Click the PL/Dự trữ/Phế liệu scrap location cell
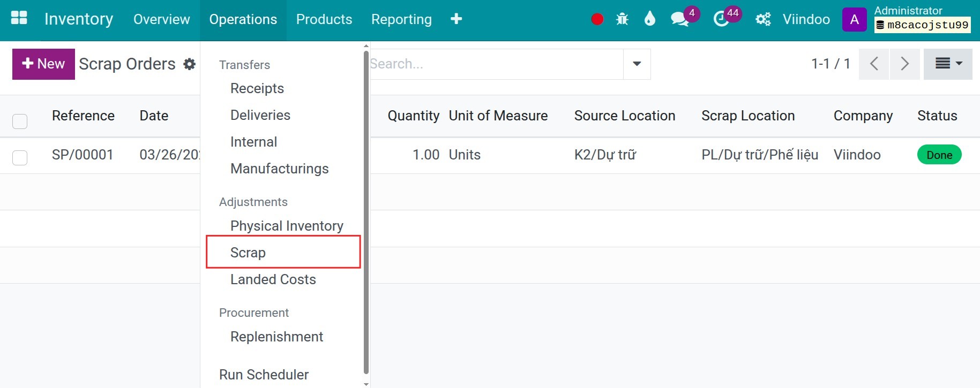Screen dimensions: 980x388 (760, 155)
